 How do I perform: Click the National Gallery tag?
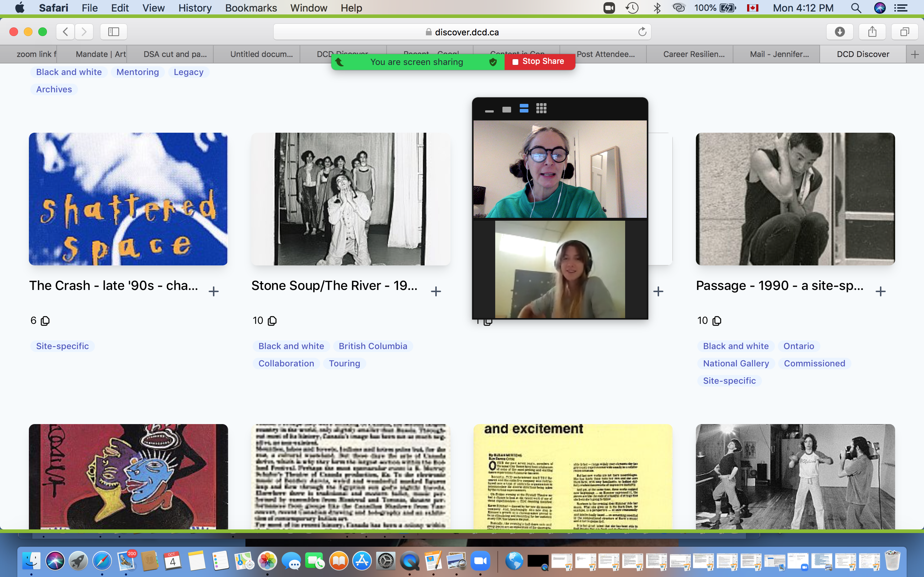click(736, 363)
